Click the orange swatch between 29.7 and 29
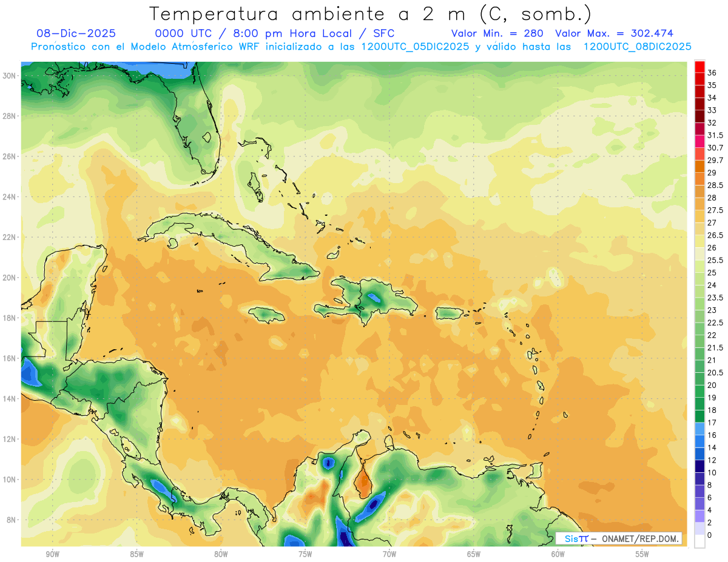Screen dimensions: 728x562 click(x=699, y=166)
